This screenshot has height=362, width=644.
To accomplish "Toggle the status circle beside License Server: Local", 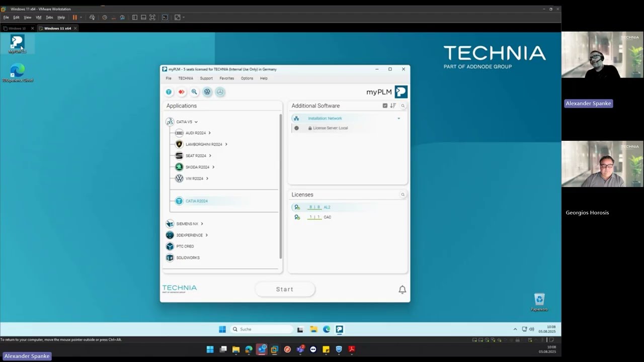I will (x=296, y=128).
